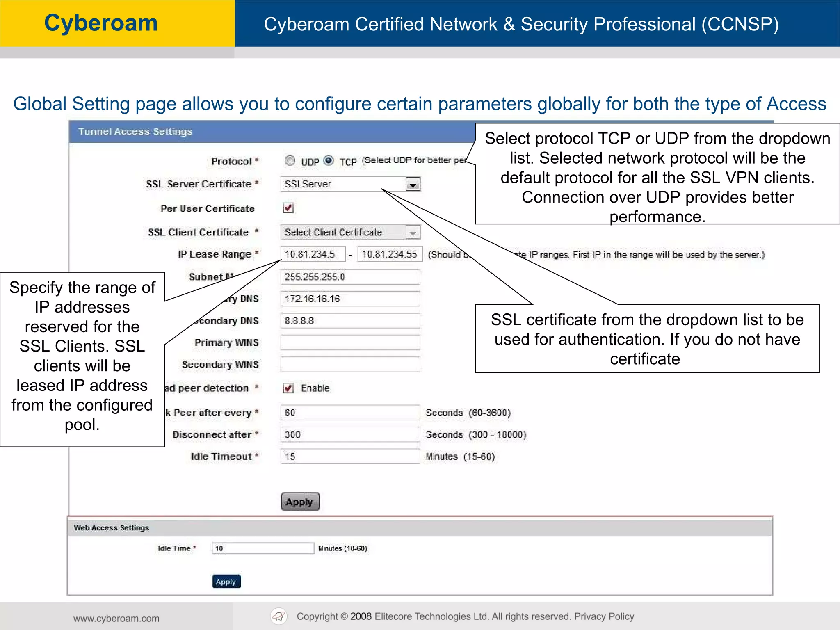Image resolution: width=840 pixels, height=630 pixels.
Task: Click the empty Secondary WINS field
Action: (x=350, y=365)
